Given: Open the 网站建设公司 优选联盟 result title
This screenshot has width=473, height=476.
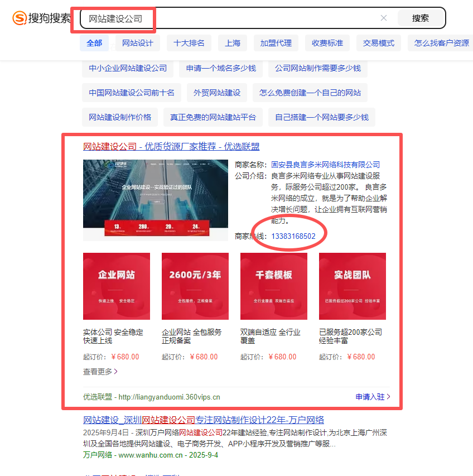Looking at the screenshot, I should click(171, 147).
